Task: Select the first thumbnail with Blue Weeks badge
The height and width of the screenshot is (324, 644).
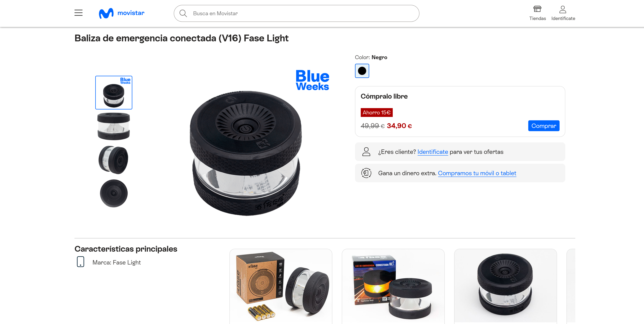Action: point(114,93)
